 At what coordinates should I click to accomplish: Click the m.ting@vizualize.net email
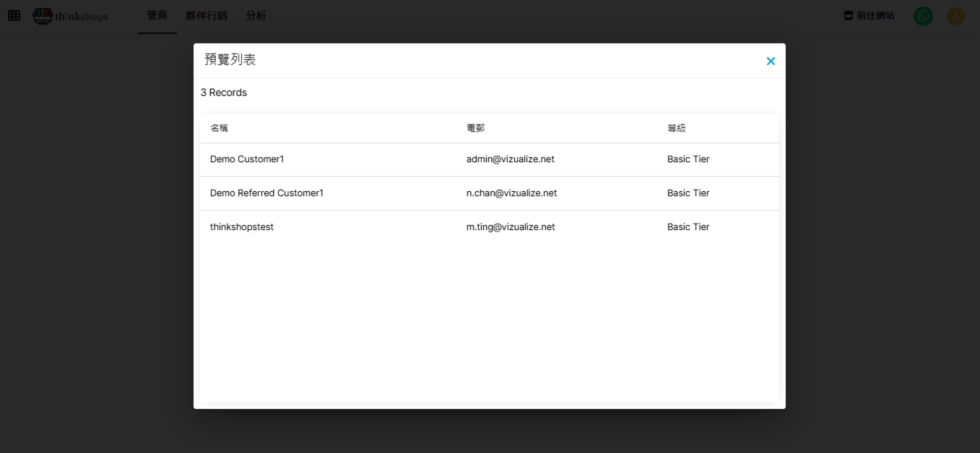click(510, 227)
